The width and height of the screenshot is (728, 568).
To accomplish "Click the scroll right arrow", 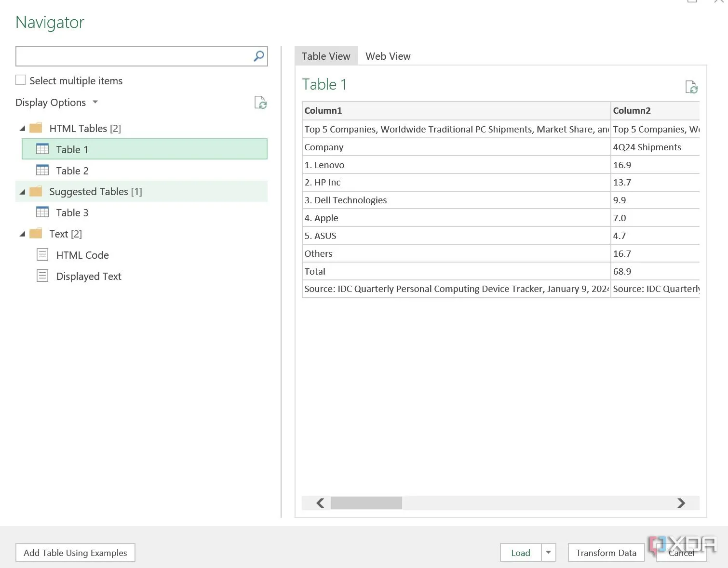I will pos(681,503).
